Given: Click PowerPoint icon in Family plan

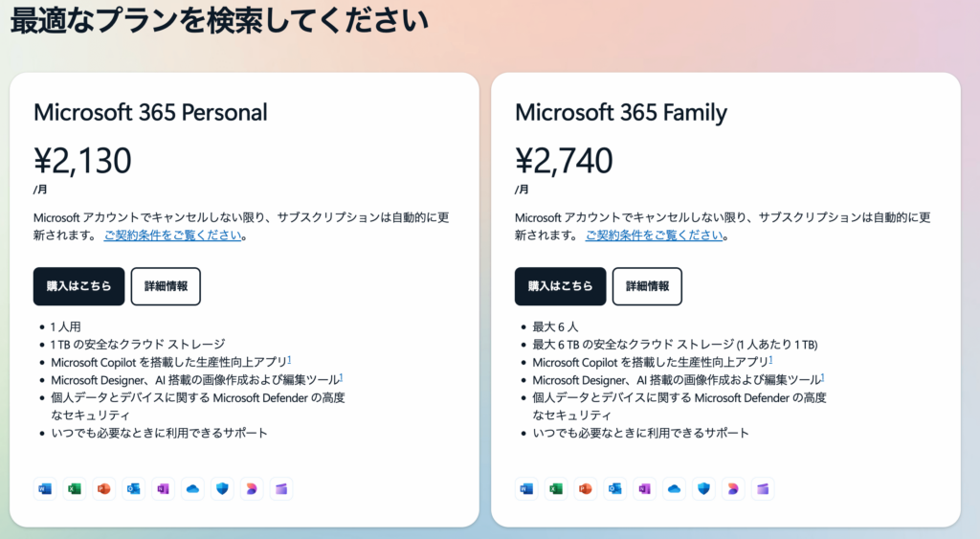Looking at the screenshot, I should [585, 489].
